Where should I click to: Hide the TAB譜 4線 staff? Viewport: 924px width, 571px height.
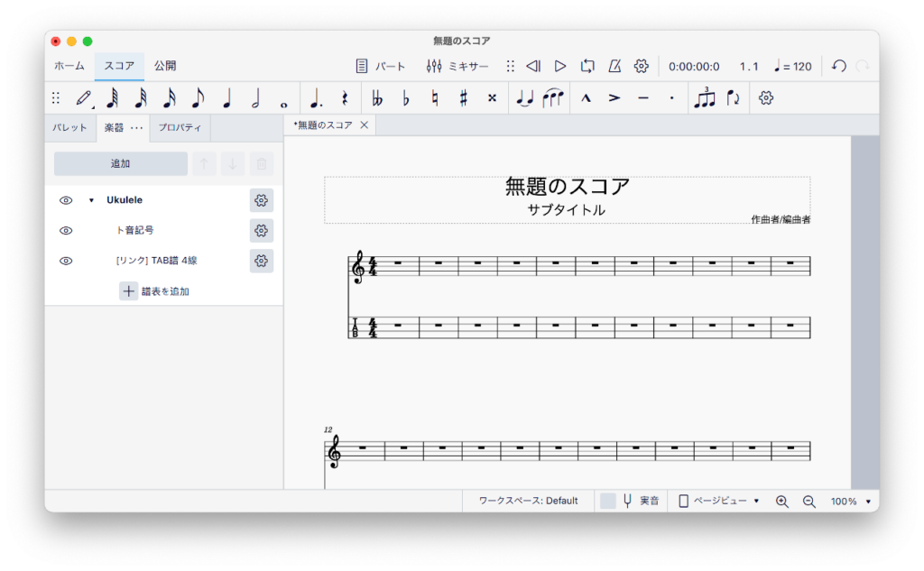[x=66, y=261]
